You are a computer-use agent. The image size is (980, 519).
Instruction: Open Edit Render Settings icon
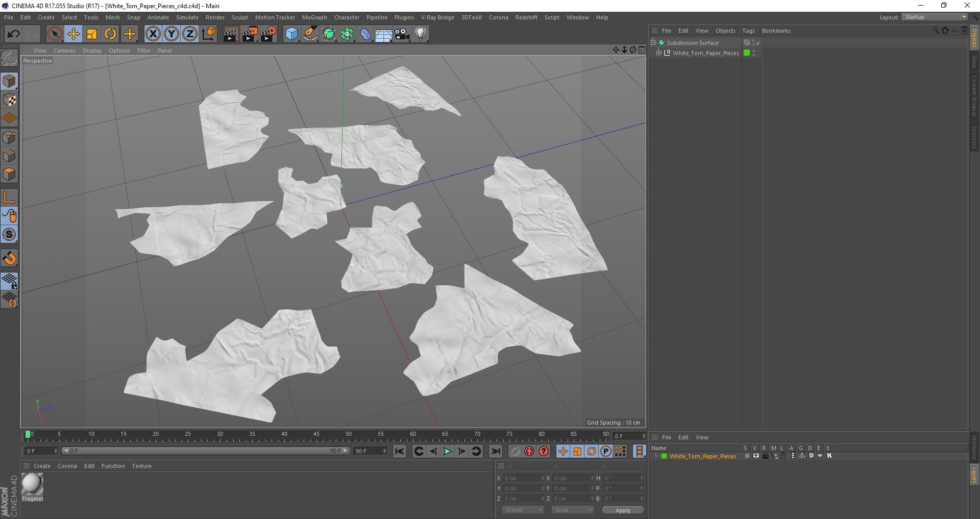pyautogui.click(x=268, y=34)
